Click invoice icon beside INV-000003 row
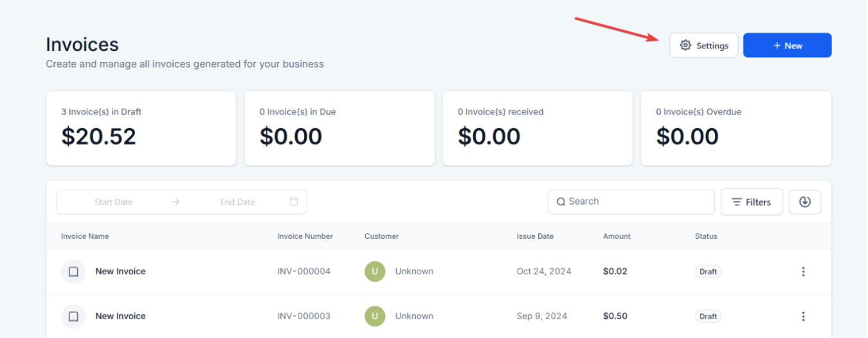The height and width of the screenshot is (338, 868). click(x=73, y=317)
